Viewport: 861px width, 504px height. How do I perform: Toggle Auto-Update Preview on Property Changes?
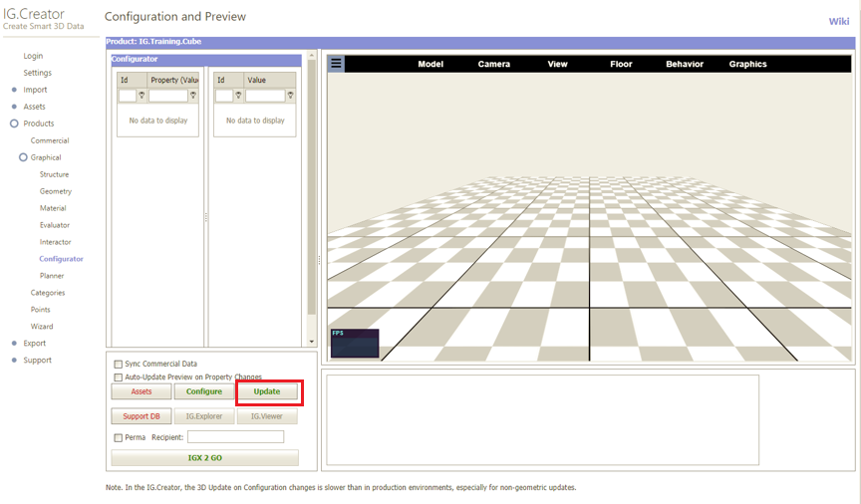click(119, 378)
